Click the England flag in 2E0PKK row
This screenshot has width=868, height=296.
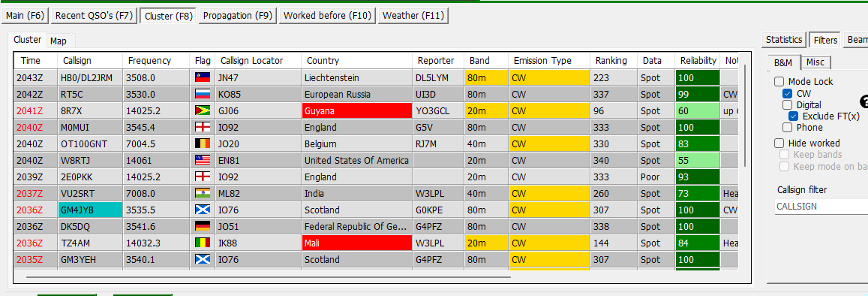pyautogui.click(x=202, y=177)
